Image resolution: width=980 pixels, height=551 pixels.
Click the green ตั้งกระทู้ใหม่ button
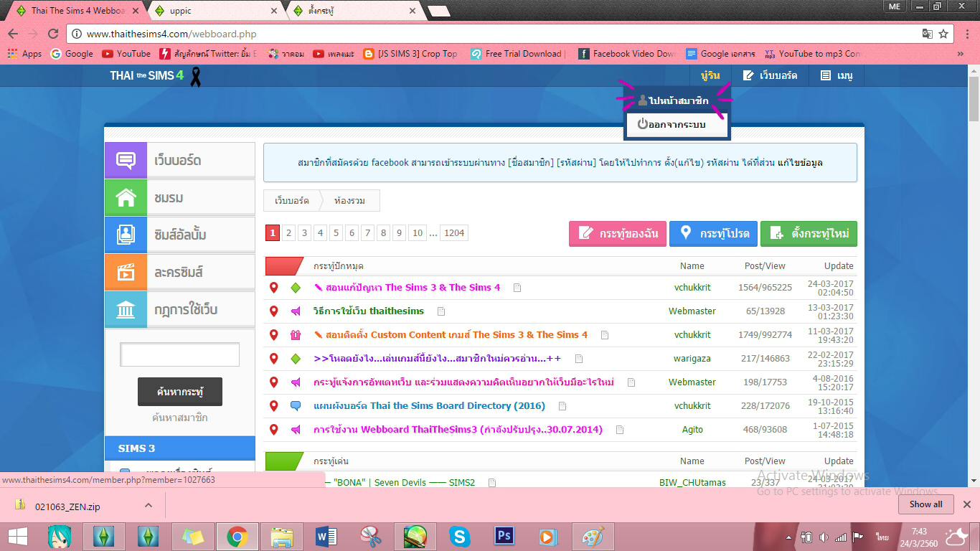pyautogui.click(x=809, y=234)
